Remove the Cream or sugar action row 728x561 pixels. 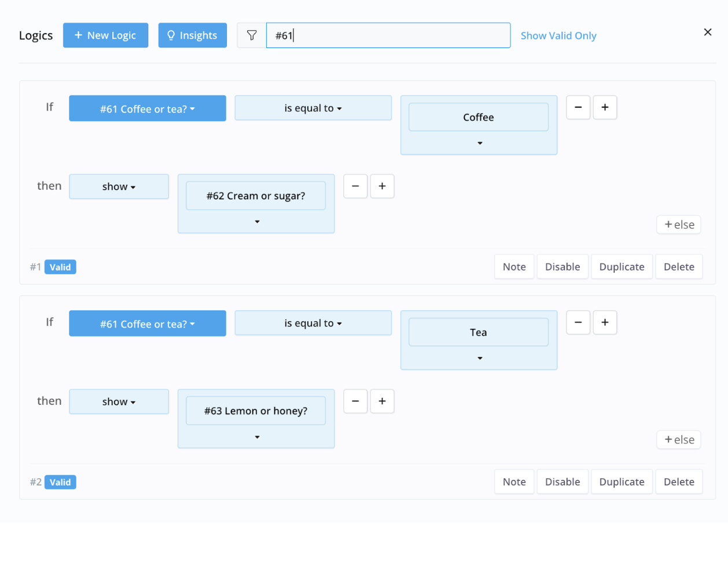(355, 186)
